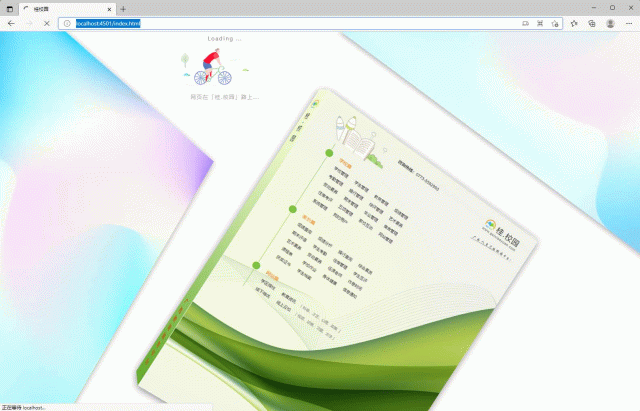Click the site information icon in address bar
Image resolution: width=640 pixels, height=411 pixels.
tap(68, 22)
